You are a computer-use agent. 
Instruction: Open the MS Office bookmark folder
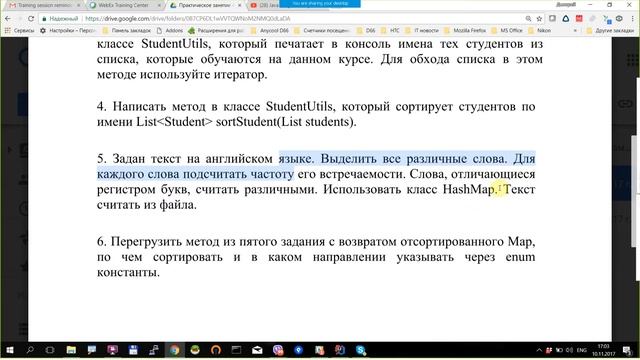coord(507,31)
